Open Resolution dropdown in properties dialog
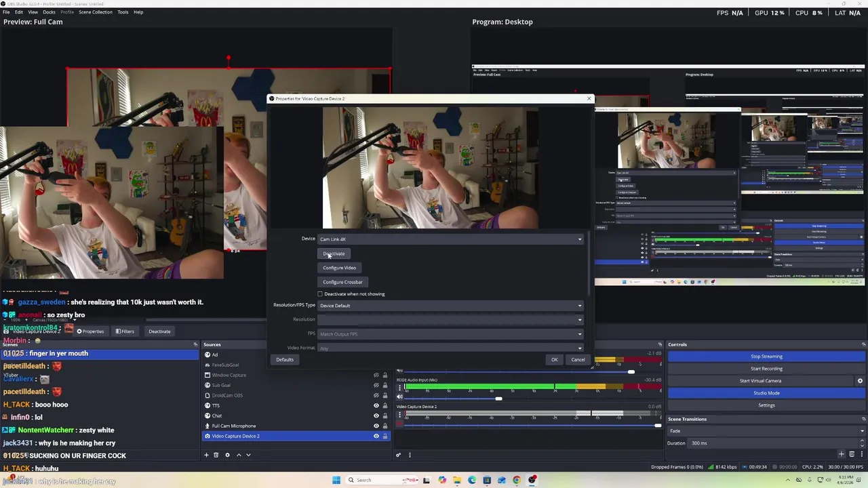 (x=450, y=319)
